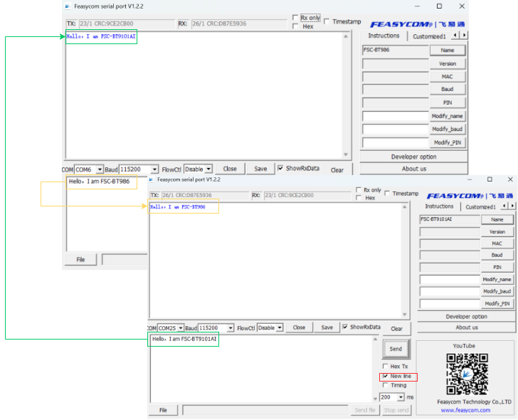Open the FlowCtl dropdown in the back window
Image resolution: width=518 pixels, height=420 pixels.
click(x=208, y=169)
